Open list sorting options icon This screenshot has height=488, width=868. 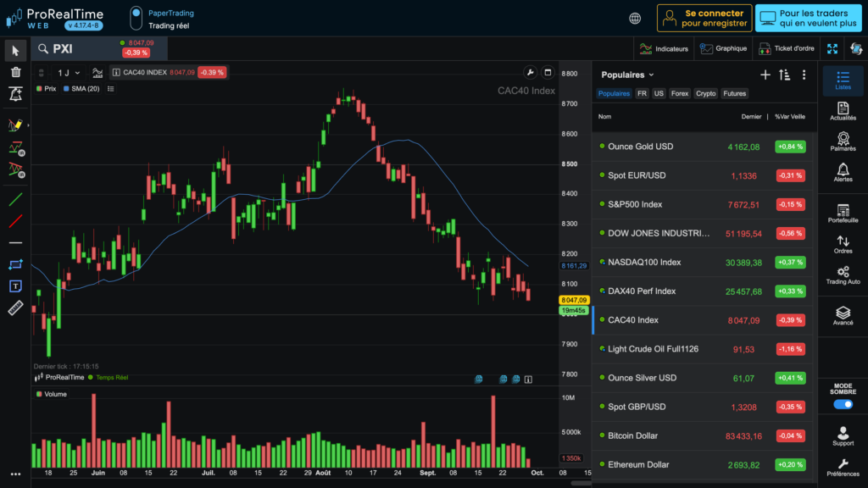784,75
